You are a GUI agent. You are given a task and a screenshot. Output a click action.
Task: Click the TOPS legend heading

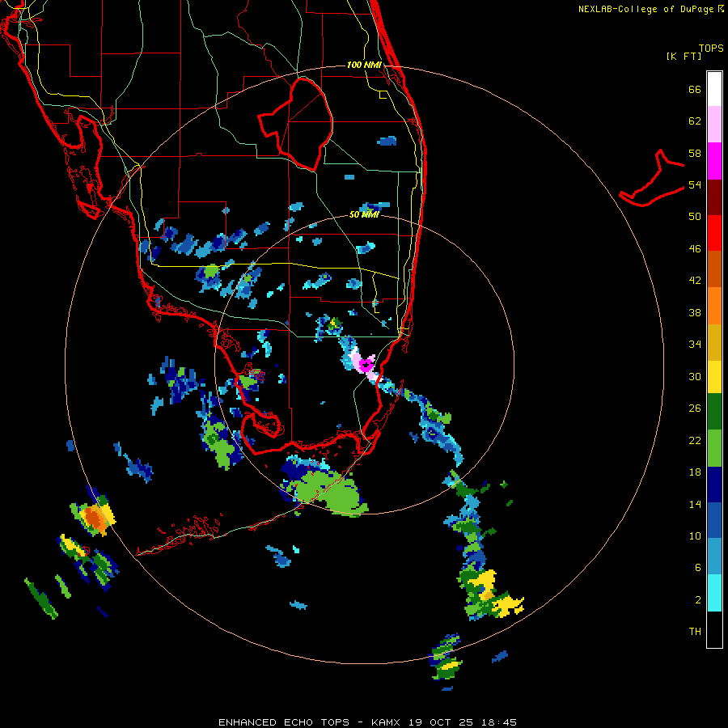click(711, 49)
